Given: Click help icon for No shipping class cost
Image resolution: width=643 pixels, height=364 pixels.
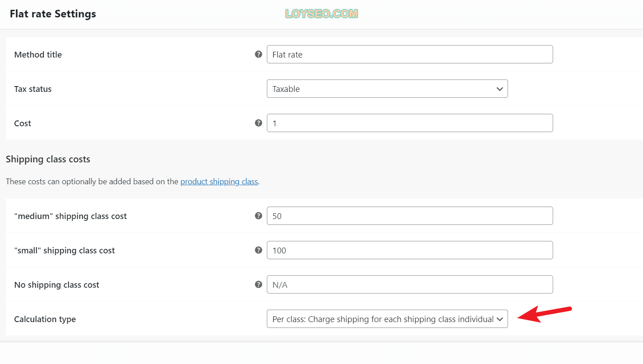Looking at the screenshot, I should (x=259, y=284).
